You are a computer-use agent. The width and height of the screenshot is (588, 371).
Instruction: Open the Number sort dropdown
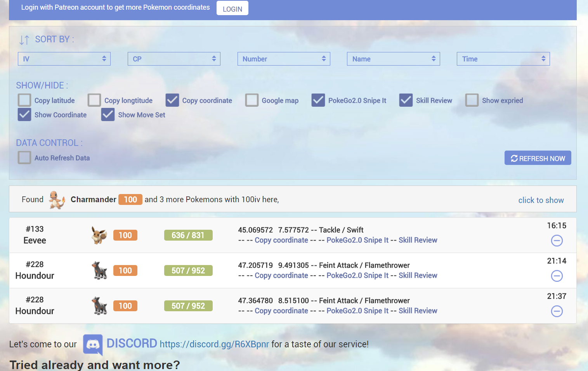click(284, 59)
